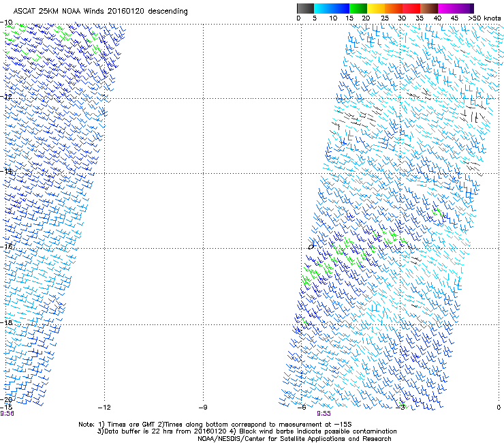The height and width of the screenshot is (443, 504).
Task: Click the '-12' longitude label on the bottom axis
Action: (x=104, y=408)
